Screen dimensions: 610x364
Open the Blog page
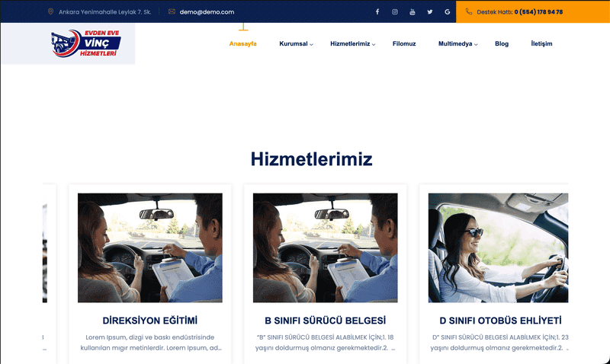pyautogui.click(x=502, y=43)
